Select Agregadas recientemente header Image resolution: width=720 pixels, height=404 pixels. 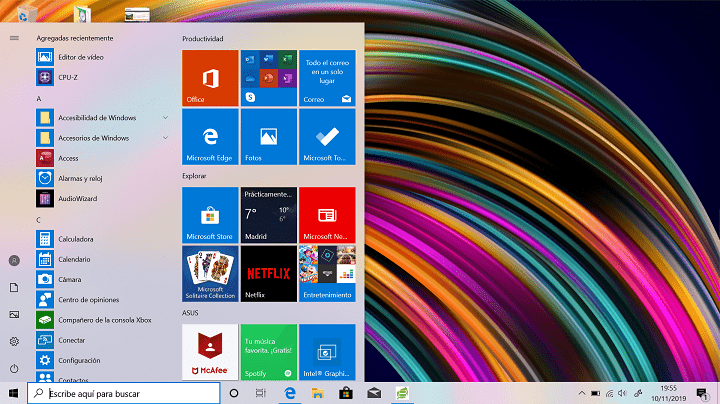(x=74, y=38)
